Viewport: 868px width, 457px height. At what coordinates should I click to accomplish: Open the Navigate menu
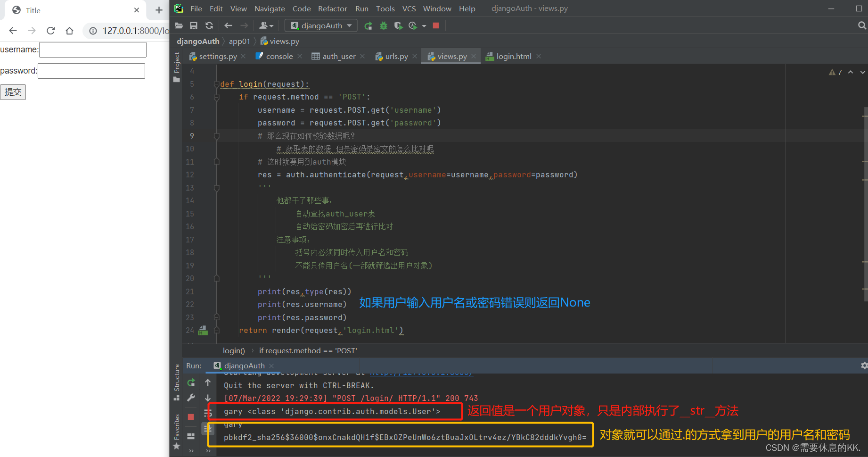(270, 8)
